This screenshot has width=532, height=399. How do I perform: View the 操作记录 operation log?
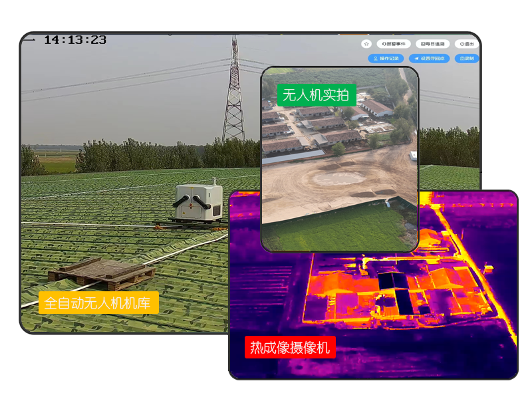(x=386, y=59)
